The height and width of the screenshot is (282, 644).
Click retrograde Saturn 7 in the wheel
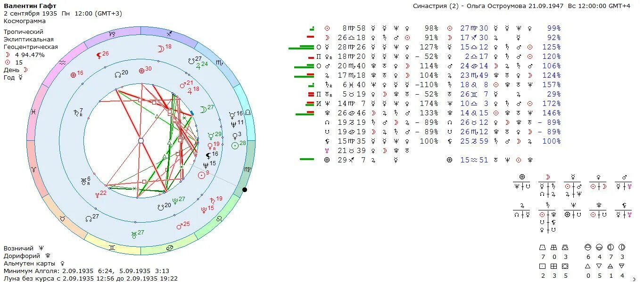(78, 113)
